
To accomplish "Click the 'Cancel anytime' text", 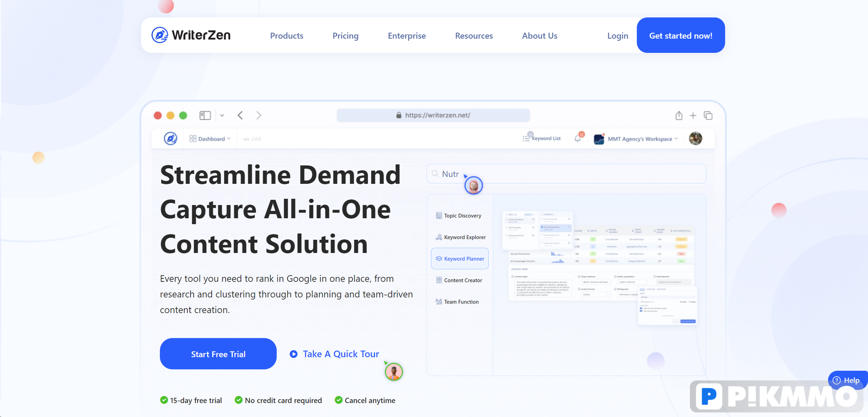I will tap(370, 400).
